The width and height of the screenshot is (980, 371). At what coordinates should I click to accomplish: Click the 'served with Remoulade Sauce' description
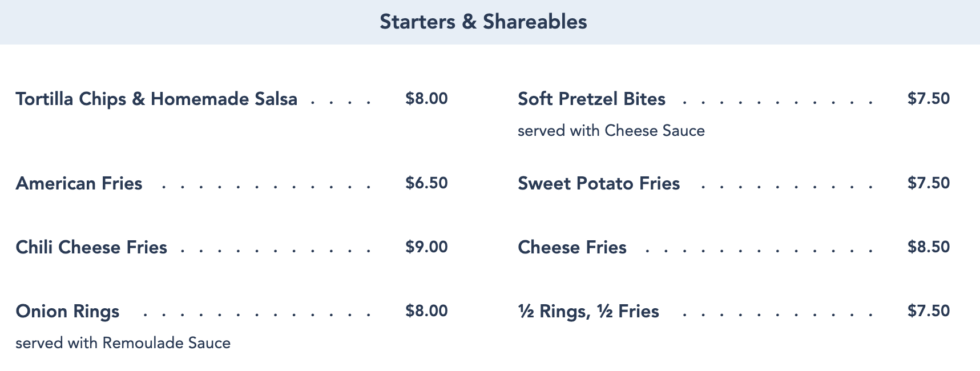pos(123,343)
